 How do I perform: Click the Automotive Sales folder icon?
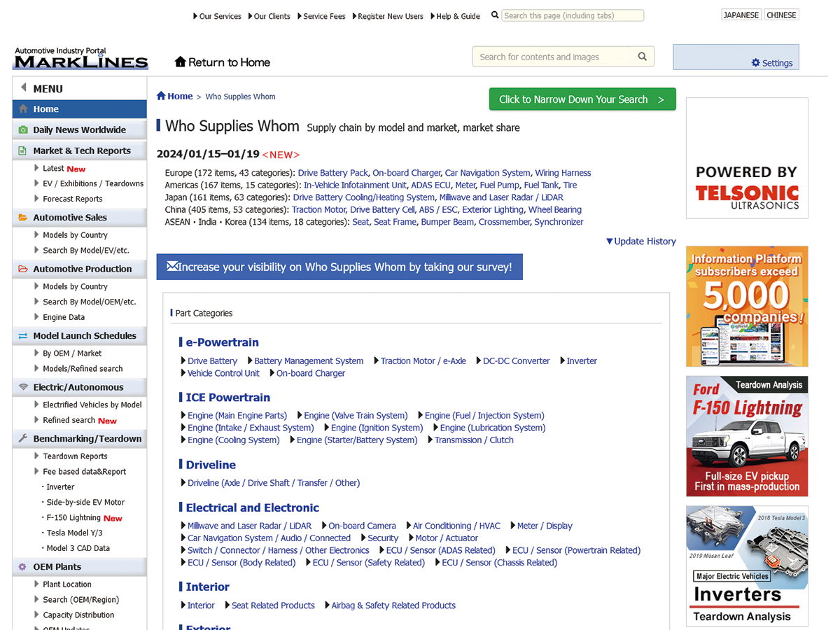[23, 218]
